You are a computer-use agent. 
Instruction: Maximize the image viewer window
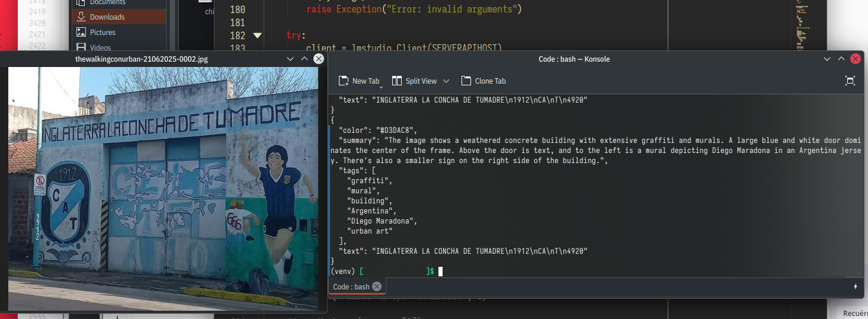coord(304,59)
